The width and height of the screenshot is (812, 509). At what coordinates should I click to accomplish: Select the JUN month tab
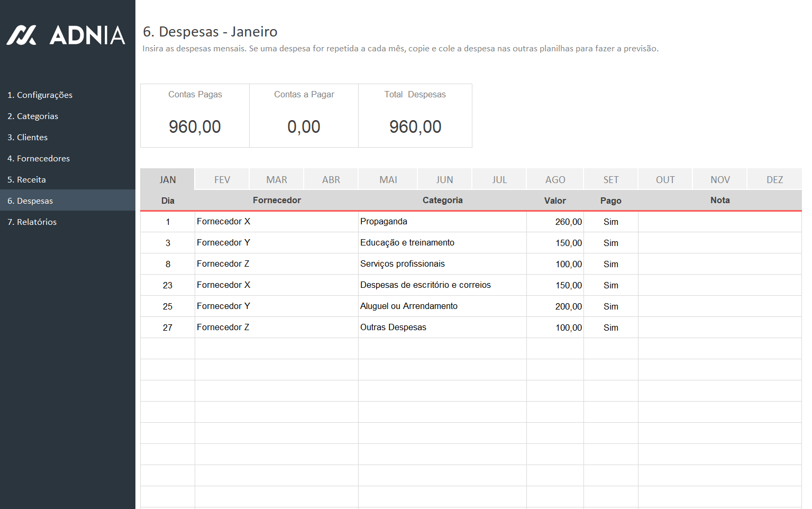[444, 179]
